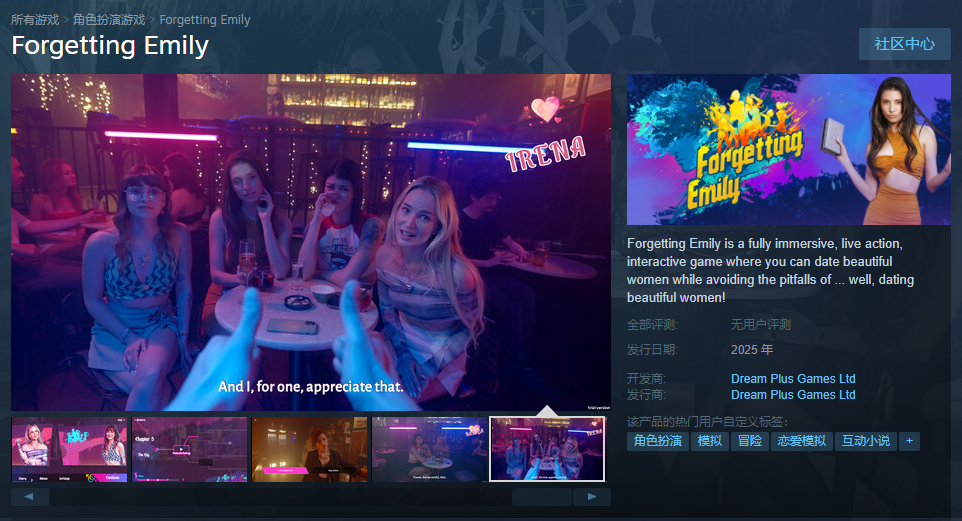
Task: Open publisher Dream Plus Games Ltd link
Action: pos(793,395)
